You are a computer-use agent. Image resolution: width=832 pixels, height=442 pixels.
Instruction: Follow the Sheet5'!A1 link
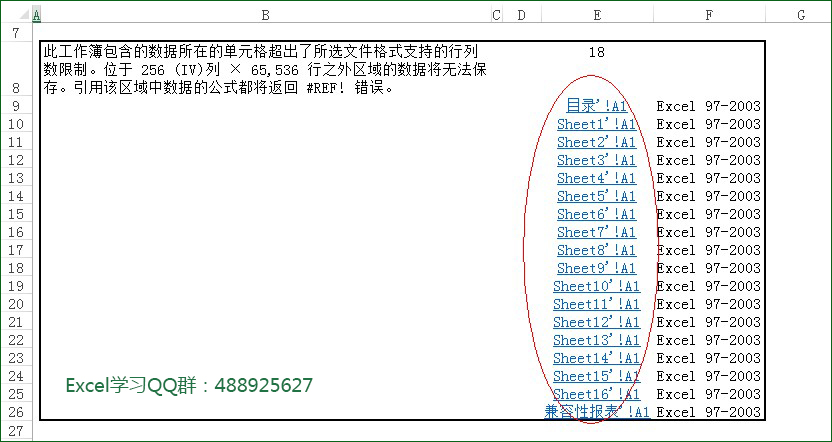596,196
